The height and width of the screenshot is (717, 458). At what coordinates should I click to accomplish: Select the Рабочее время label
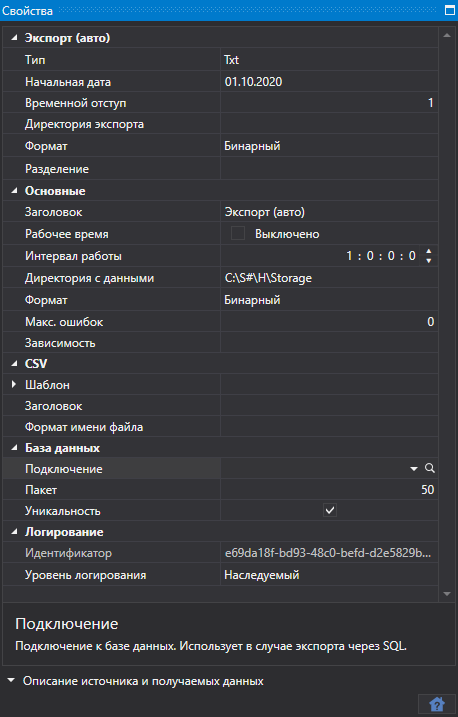(x=67, y=234)
